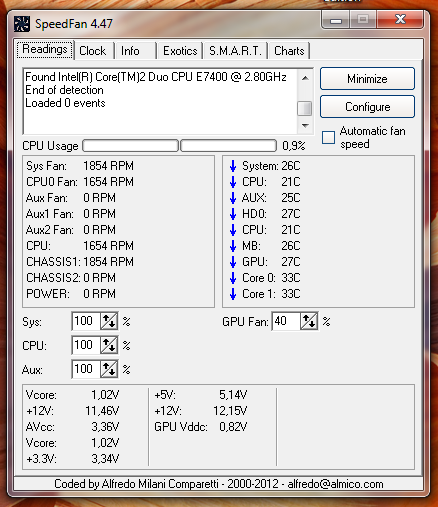The width and height of the screenshot is (438, 507).
Task: Click the +5V 5,14V voltage reading
Action: 201,395
